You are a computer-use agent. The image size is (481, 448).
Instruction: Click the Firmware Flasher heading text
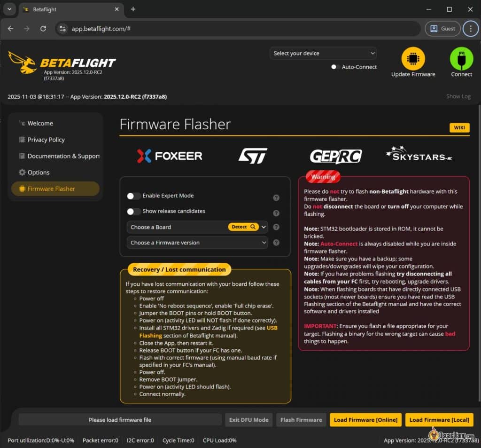175,125
